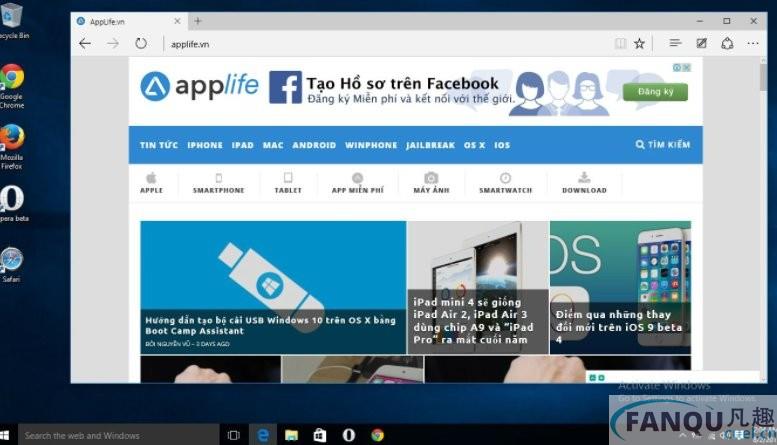Image resolution: width=777 pixels, height=445 pixels.
Task: Click the Đăng ký green button
Action: click(x=655, y=92)
